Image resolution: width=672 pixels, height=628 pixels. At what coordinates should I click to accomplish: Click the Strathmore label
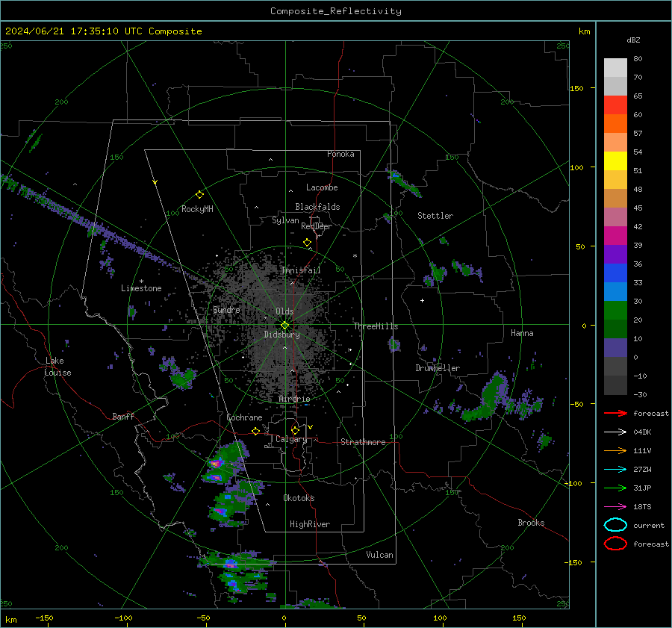click(363, 442)
